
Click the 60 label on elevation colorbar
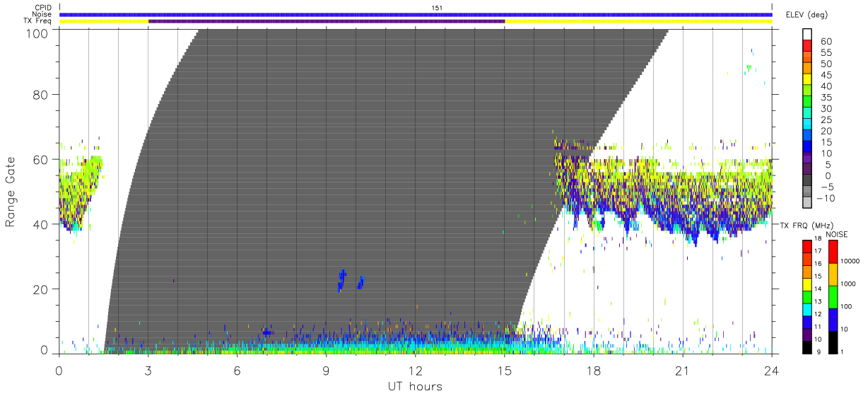pyautogui.click(x=825, y=42)
